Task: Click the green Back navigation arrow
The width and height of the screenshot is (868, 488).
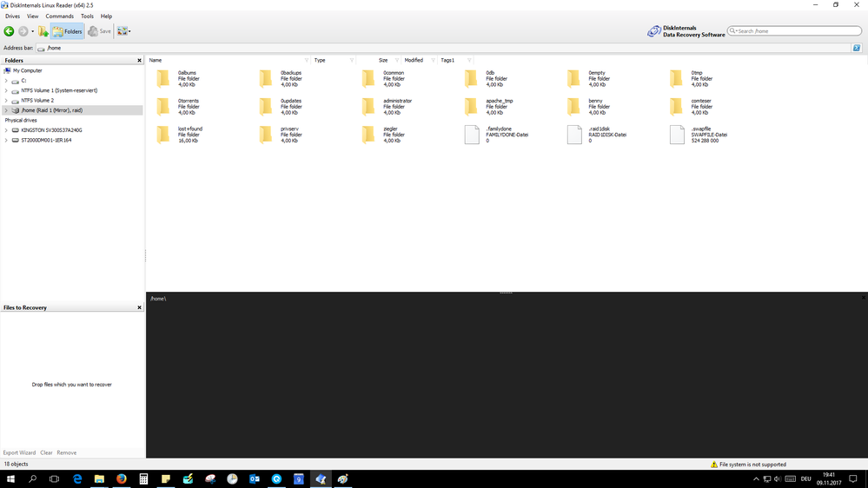Action: (10, 31)
